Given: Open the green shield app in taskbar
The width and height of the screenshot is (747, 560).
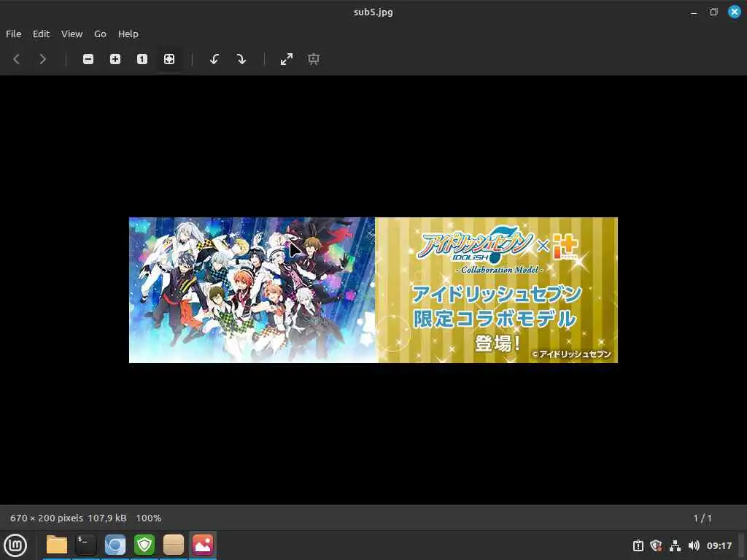Looking at the screenshot, I should point(144,545).
